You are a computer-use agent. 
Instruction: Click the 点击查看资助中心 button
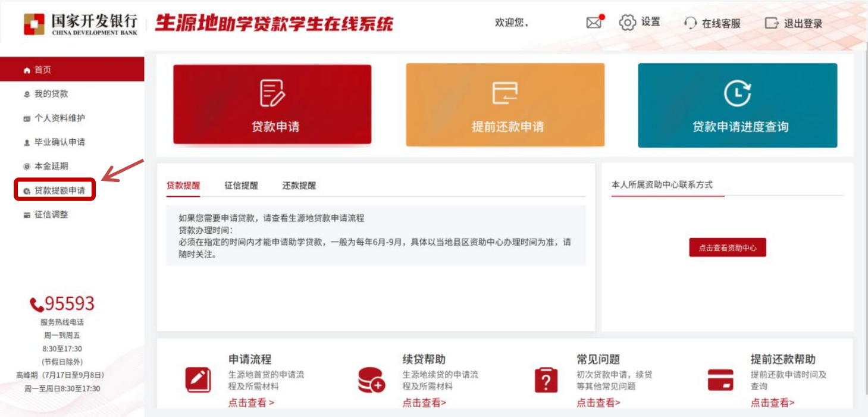727,248
